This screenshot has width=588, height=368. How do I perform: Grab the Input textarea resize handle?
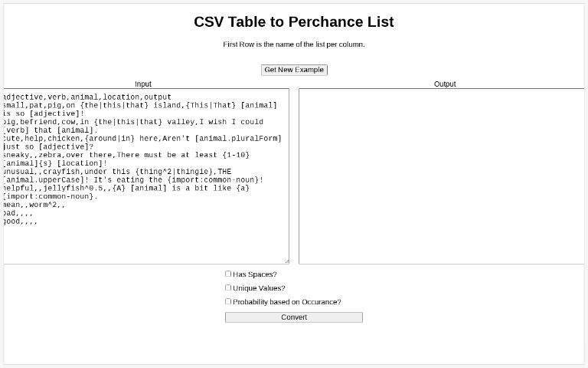click(286, 261)
